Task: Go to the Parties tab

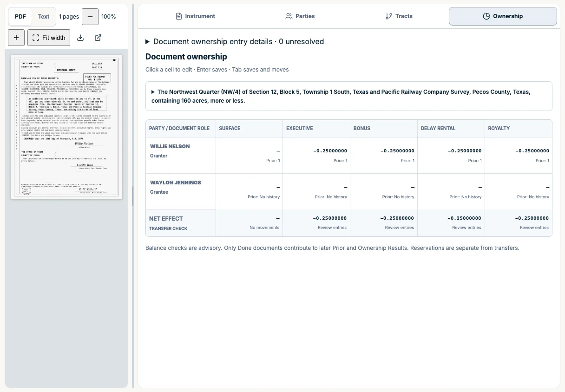Action: click(x=300, y=16)
